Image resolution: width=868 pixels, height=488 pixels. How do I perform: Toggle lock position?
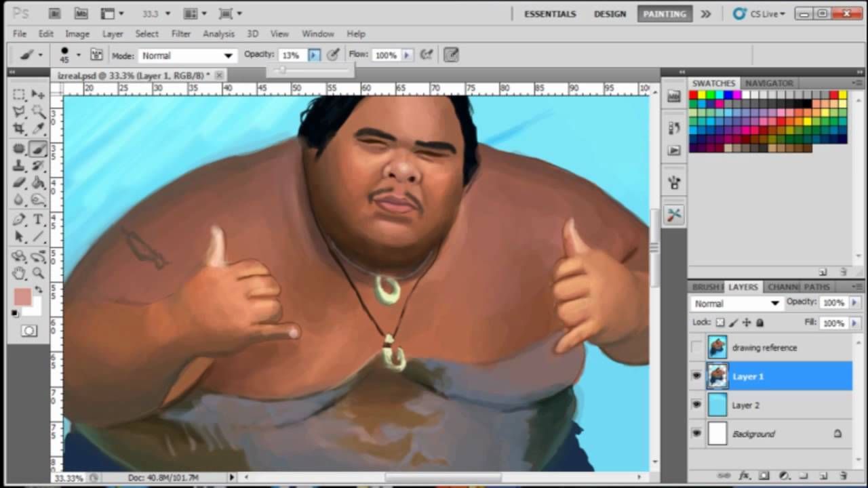747,323
